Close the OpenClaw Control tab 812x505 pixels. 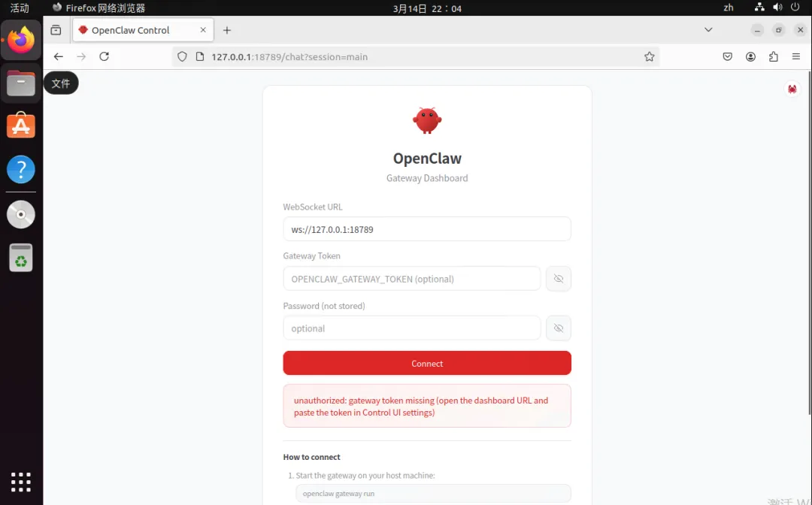[x=203, y=30]
